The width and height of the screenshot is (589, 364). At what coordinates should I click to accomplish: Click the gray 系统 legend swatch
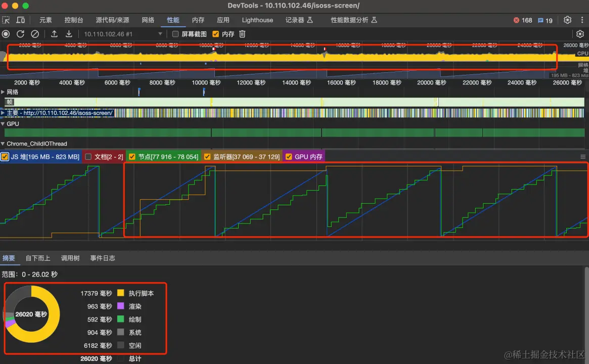[120, 332]
